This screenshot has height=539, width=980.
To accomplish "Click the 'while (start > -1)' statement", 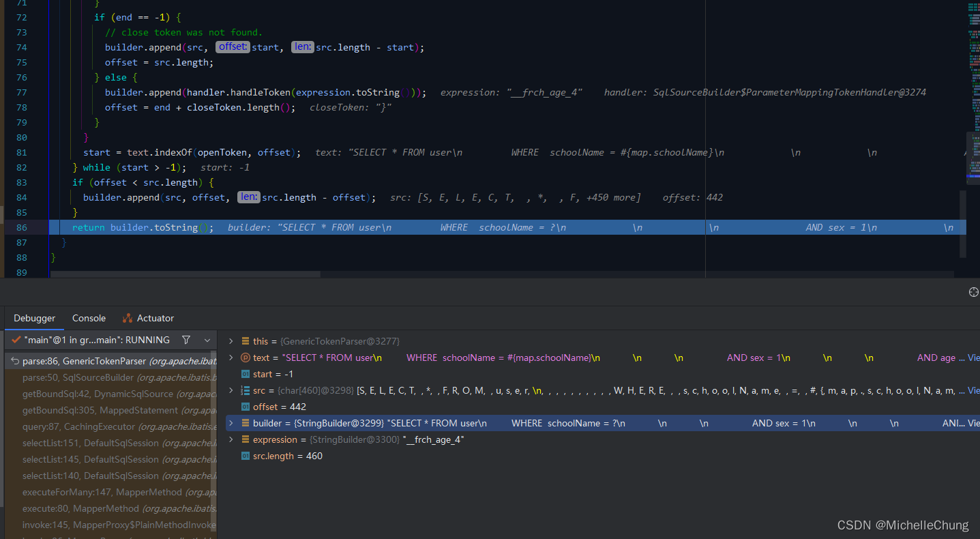I will tap(134, 167).
